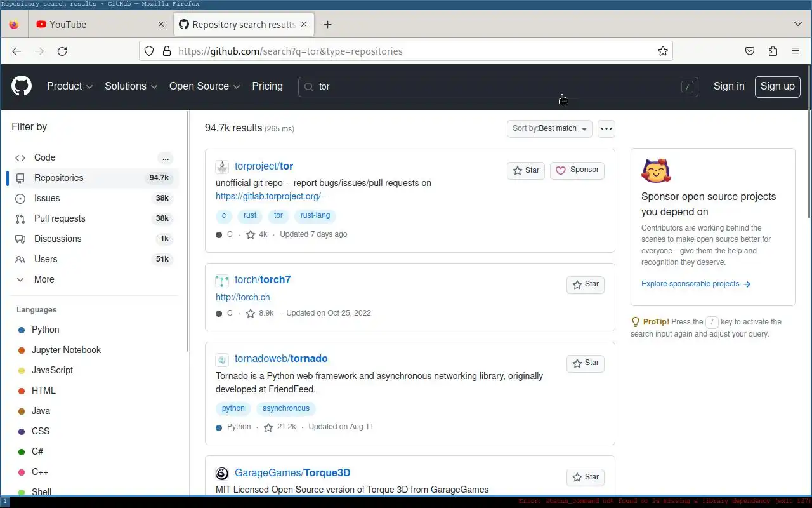This screenshot has height=508, width=812.
Task: Click the GarageGames avatar icon
Action: pyautogui.click(x=222, y=474)
